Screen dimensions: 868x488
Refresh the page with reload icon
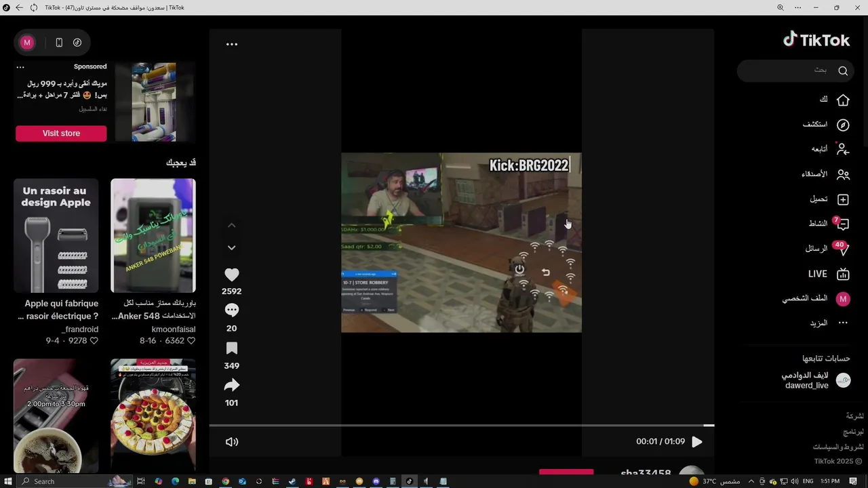click(x=34, y=7)
